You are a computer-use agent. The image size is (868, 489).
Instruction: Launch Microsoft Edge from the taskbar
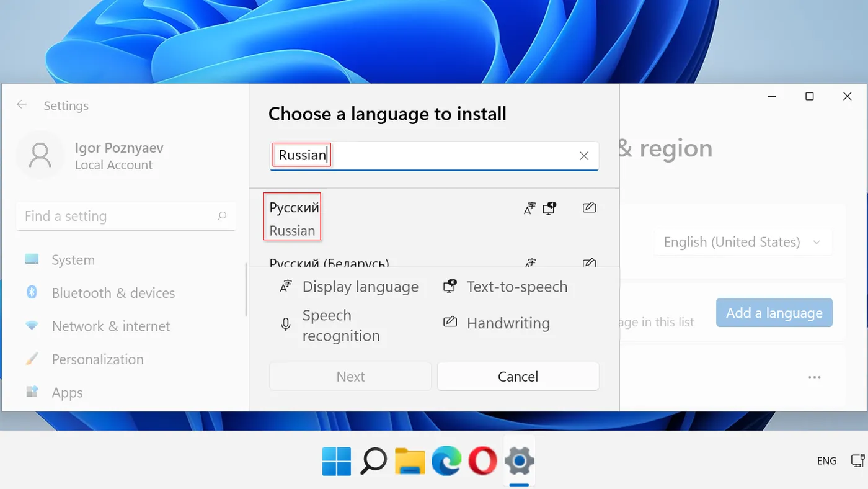point(446,461)
